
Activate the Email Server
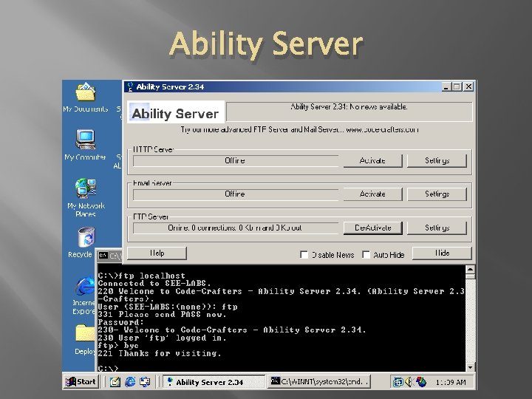(372, 194)
